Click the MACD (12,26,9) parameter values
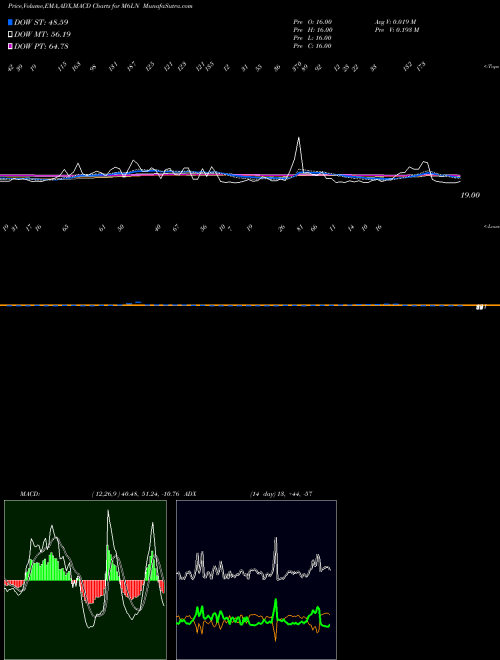 pyautogui.click(x=138, y=494)
